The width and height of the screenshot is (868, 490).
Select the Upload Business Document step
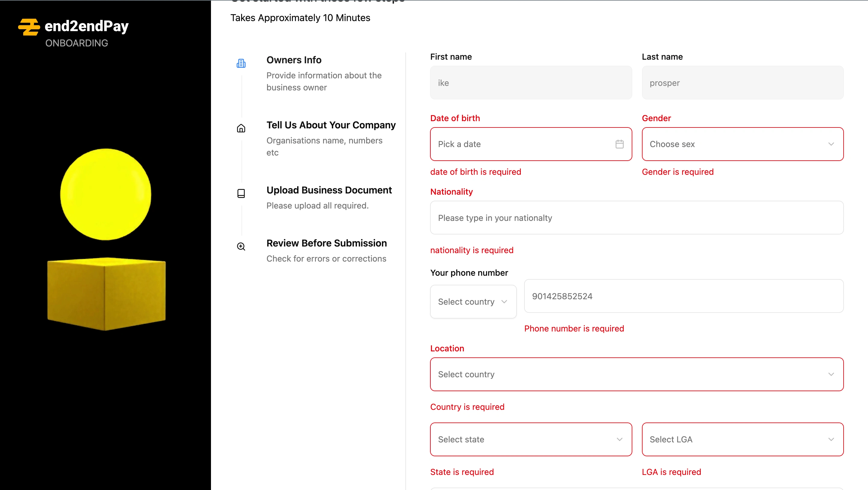329,190
